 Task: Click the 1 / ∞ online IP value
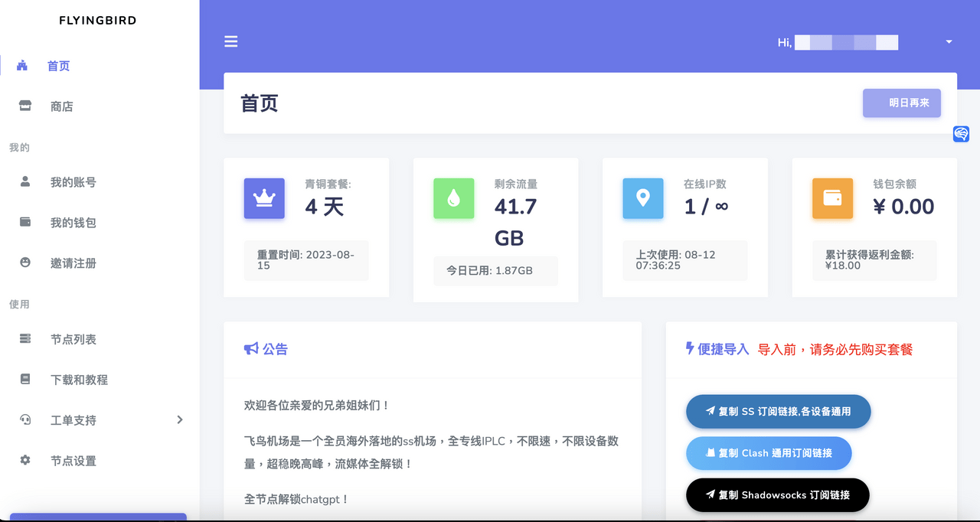point(705,207)
